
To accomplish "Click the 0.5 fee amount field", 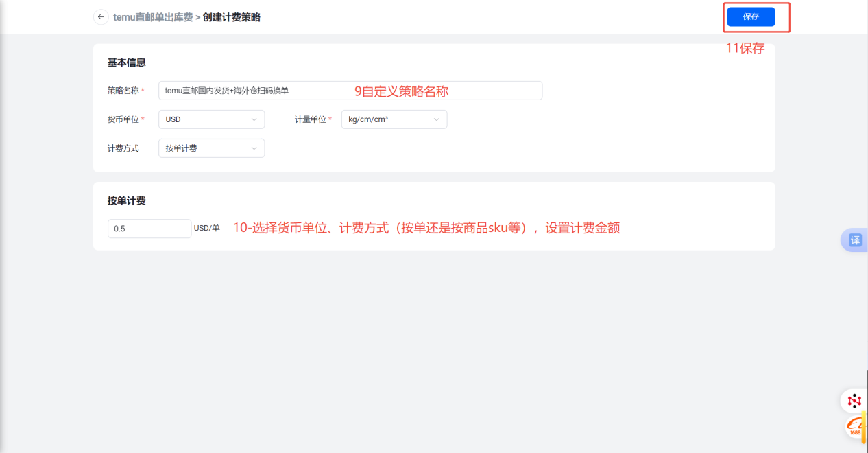I will 149,229.
